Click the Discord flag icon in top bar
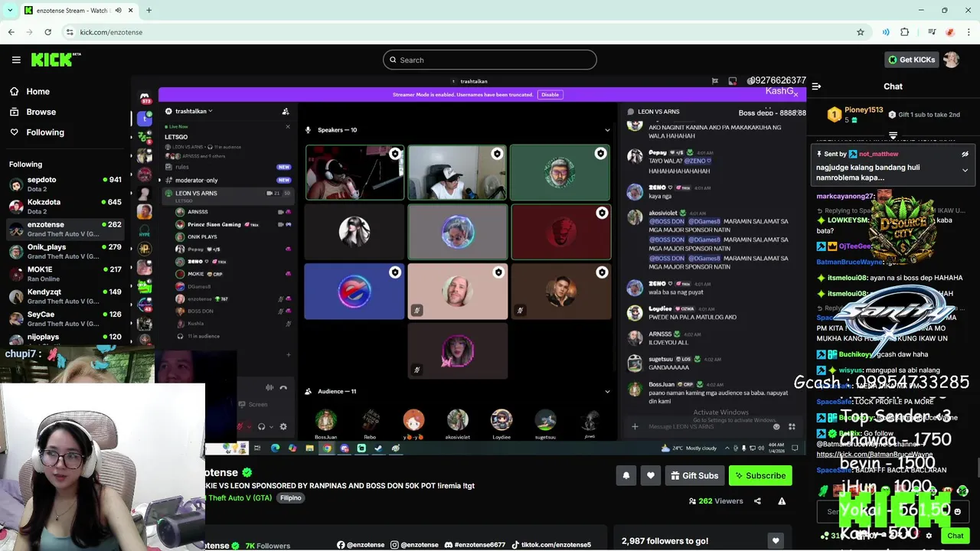980x551 pixels. coord(714,81)
